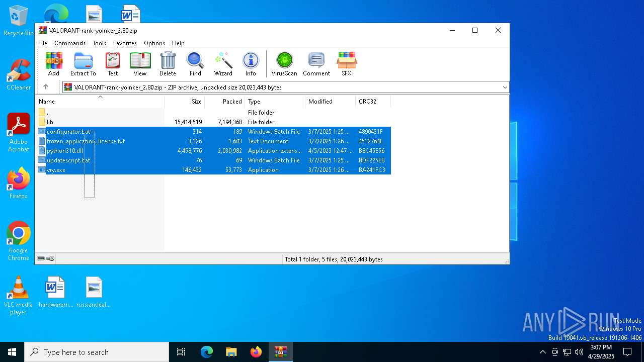The width and height of the screenshot is (644, 362).
Task: Launch the Wizard tool
Action: click(223, 64)
